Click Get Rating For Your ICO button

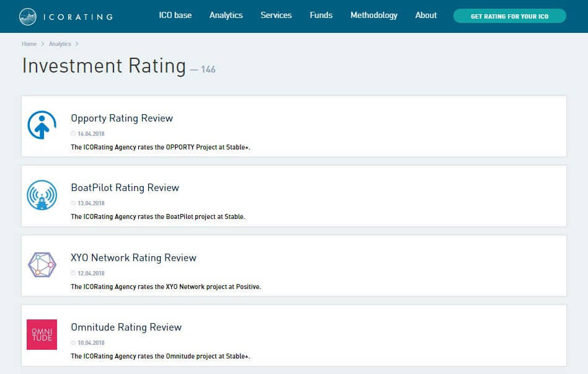pos(510,16)
